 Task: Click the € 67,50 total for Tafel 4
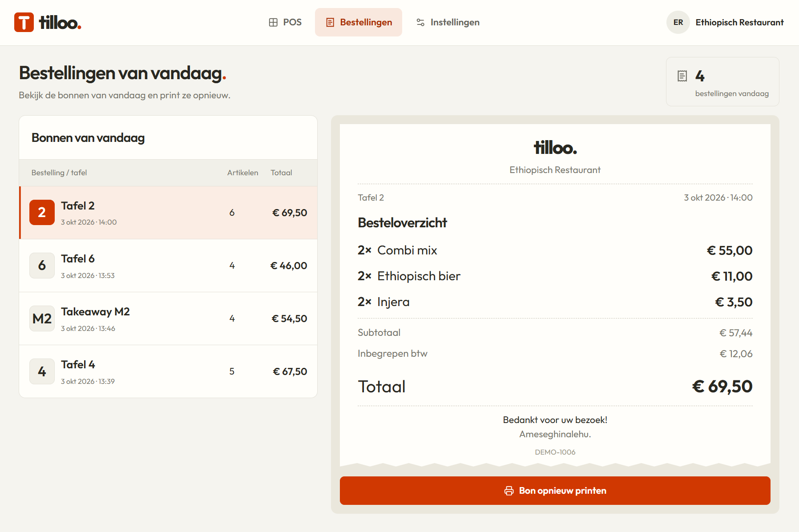click(x=290, y=371)
